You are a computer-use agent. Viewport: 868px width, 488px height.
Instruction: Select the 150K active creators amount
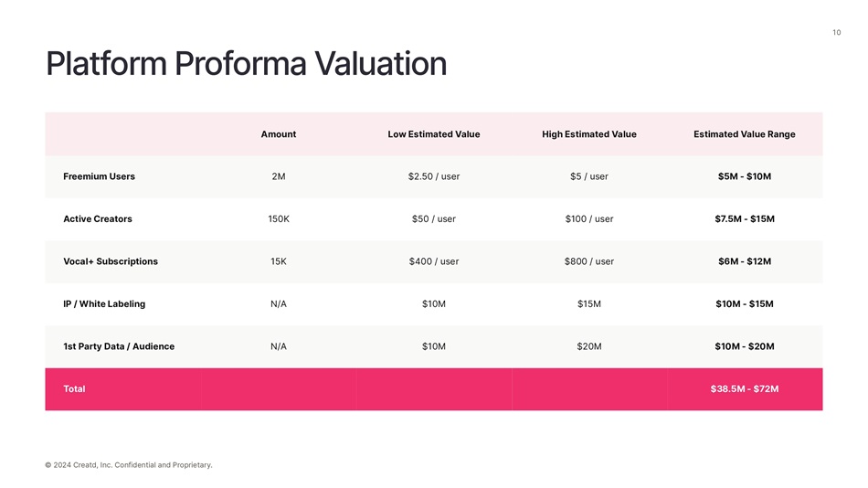279,219
